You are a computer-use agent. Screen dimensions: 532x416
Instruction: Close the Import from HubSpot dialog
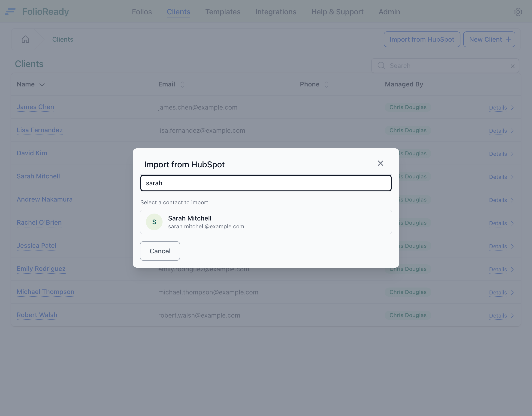pyautogui.click(x=380, y=163)
